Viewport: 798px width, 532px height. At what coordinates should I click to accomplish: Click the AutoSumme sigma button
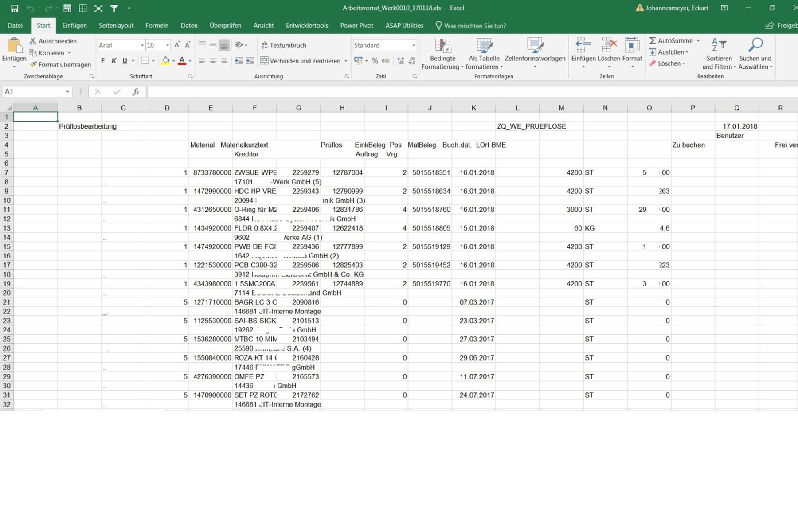pos(671,41)
